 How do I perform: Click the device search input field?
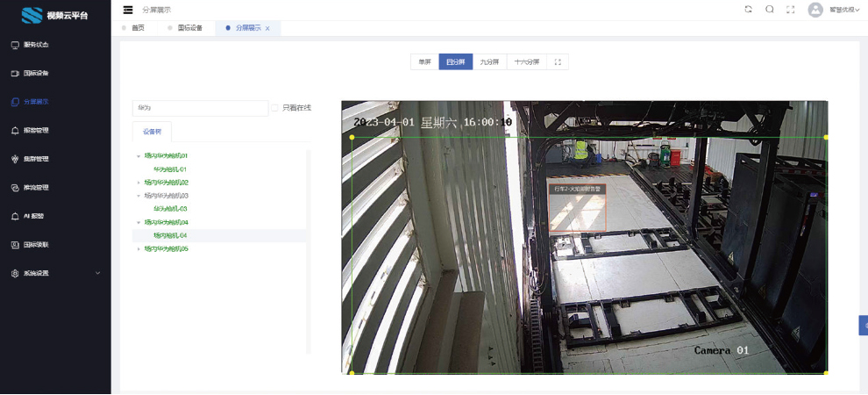pos(200,108)
